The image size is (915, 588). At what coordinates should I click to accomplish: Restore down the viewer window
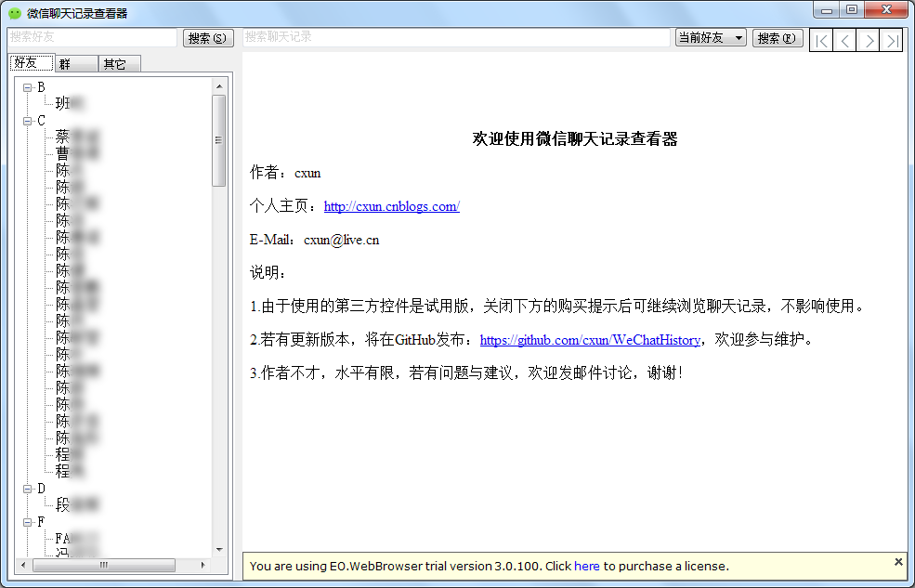coord(852,10)
